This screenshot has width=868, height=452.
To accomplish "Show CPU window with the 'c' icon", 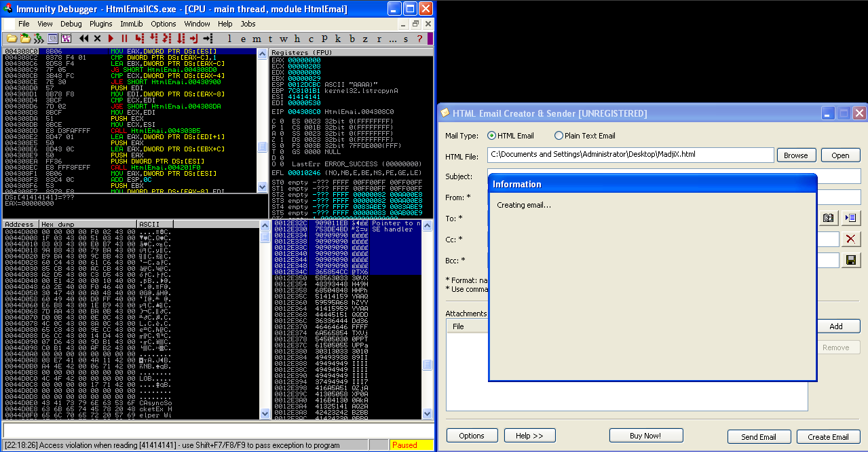I will point(310,39).
